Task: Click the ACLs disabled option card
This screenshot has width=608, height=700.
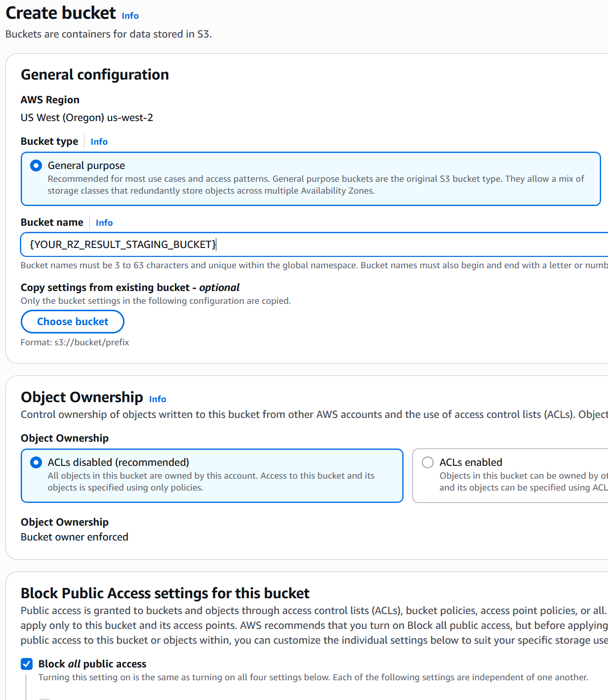Action: coord(212,475)
